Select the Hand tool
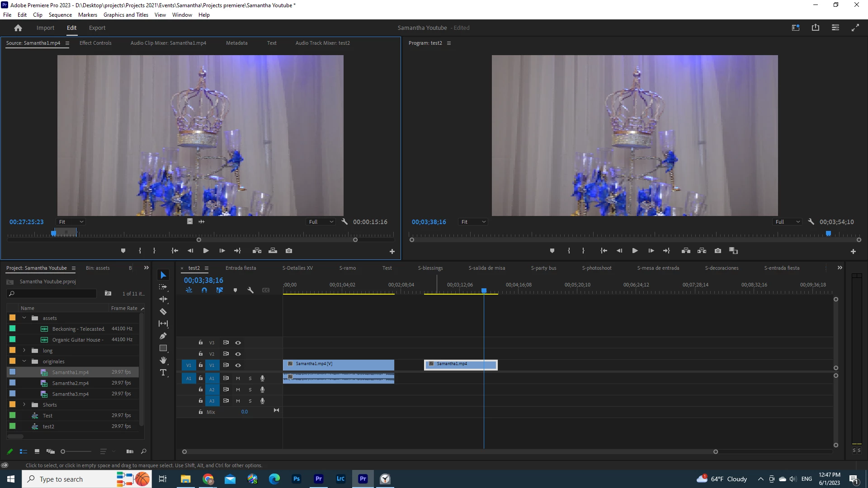Image resolution: width=868 pixels, height=488 pixels. tap(163, 361)
